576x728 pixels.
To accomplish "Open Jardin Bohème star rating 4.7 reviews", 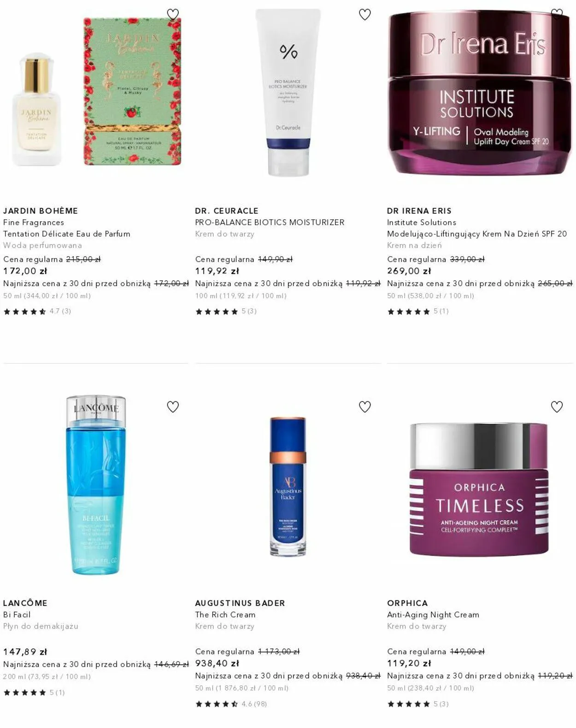I will [37, 311].
